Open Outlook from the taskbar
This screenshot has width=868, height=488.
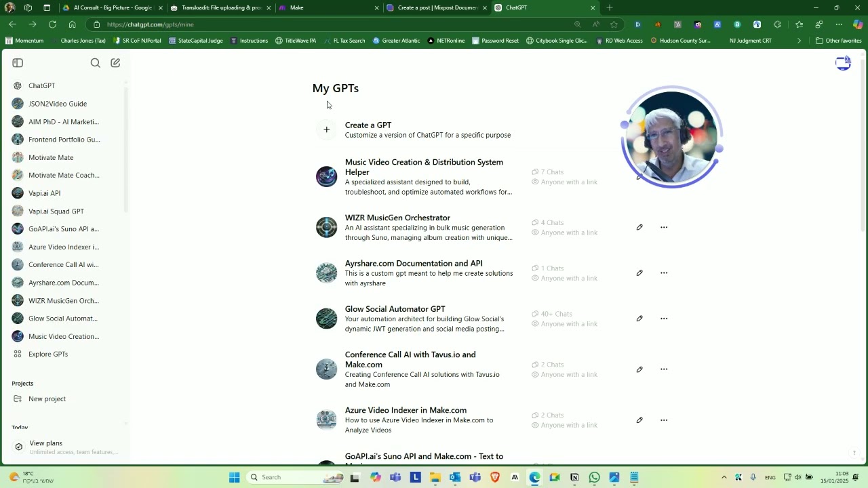[455, 477]
